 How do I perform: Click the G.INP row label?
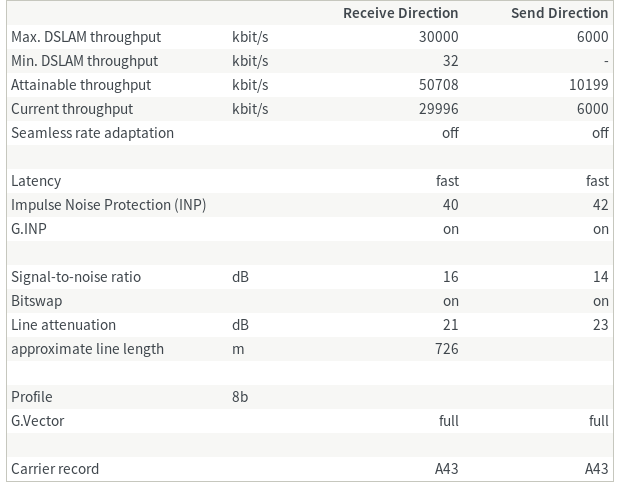point(30,229)
